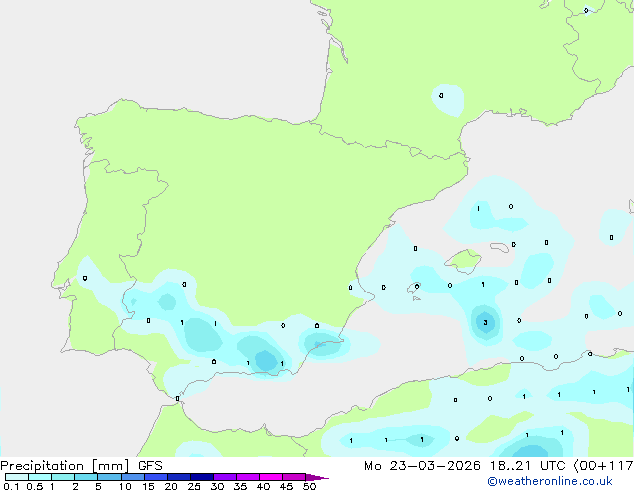Click the "10" legend scale label

(x=125, y=486)
